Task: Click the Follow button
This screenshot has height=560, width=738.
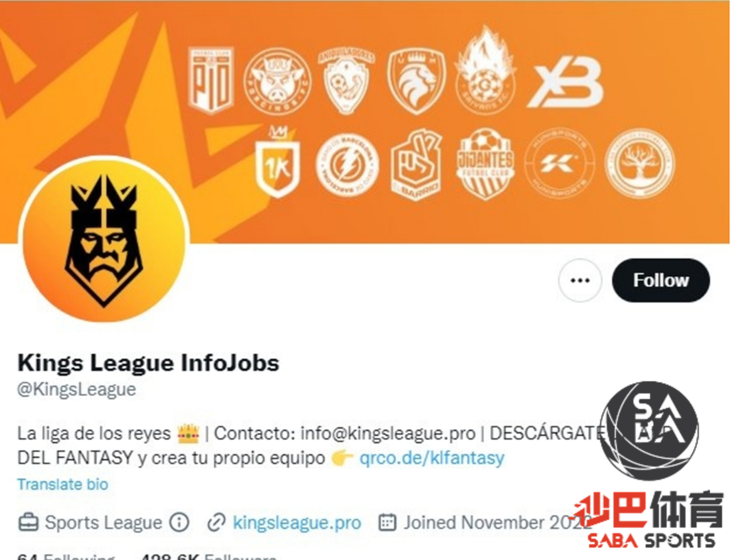Action: [x=661, y=280]
